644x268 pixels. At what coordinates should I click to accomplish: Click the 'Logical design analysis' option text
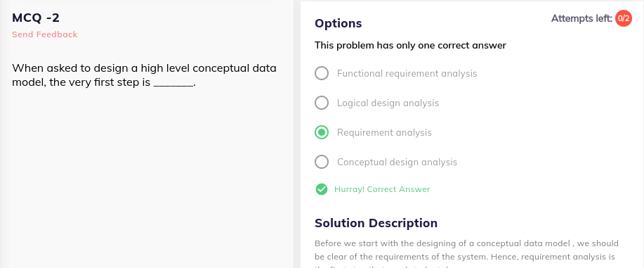tap(388, 103)
